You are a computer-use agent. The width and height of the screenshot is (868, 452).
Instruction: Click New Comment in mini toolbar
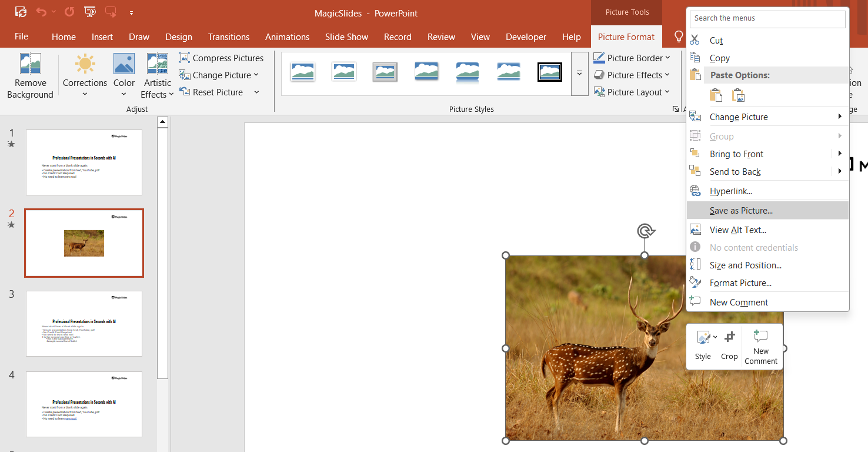click(x=761, y=345)
